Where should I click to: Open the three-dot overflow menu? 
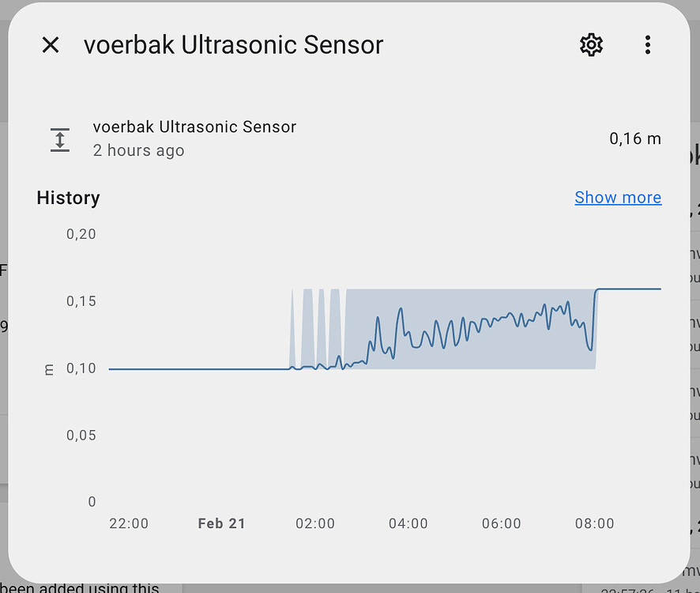pos(647,45)
